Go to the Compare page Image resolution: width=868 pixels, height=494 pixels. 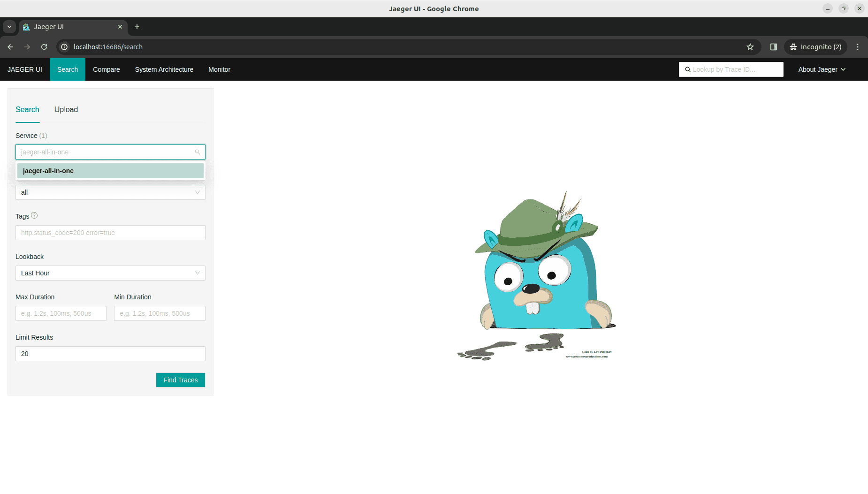click(x=107, y=69)
